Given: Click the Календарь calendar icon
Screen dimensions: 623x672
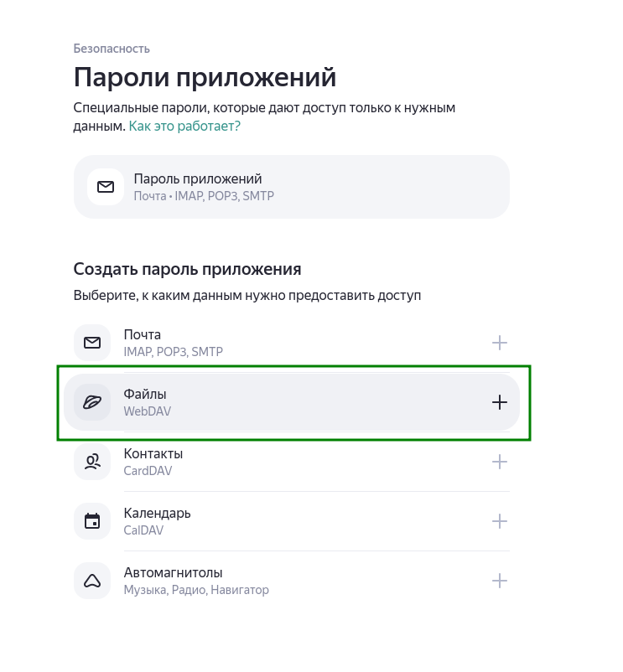Looking at the screenshot, I should [92, 521].
